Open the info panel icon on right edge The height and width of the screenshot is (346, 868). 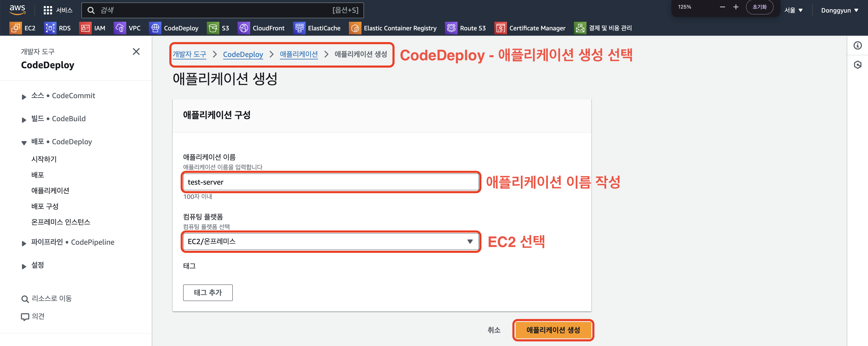(x=858, y=45)
